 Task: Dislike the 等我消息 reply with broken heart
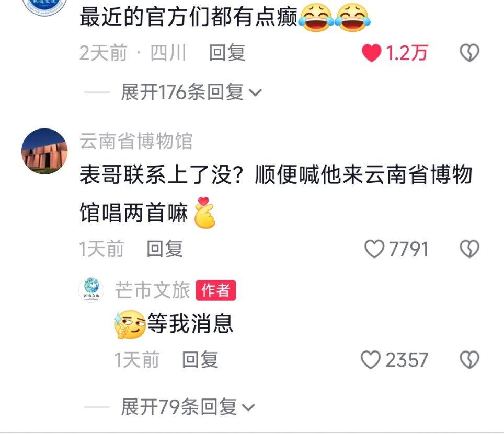(x=469, y=359)
